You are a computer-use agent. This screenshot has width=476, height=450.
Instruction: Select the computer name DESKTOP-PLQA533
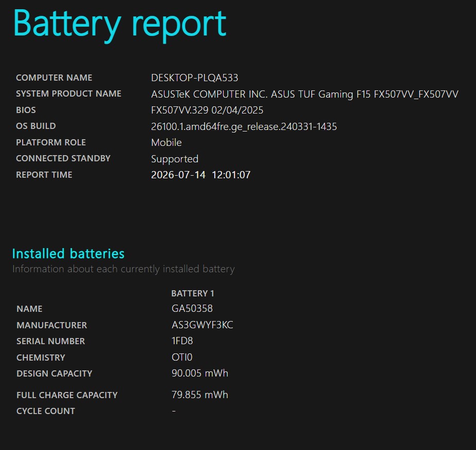tap(195, 78)
